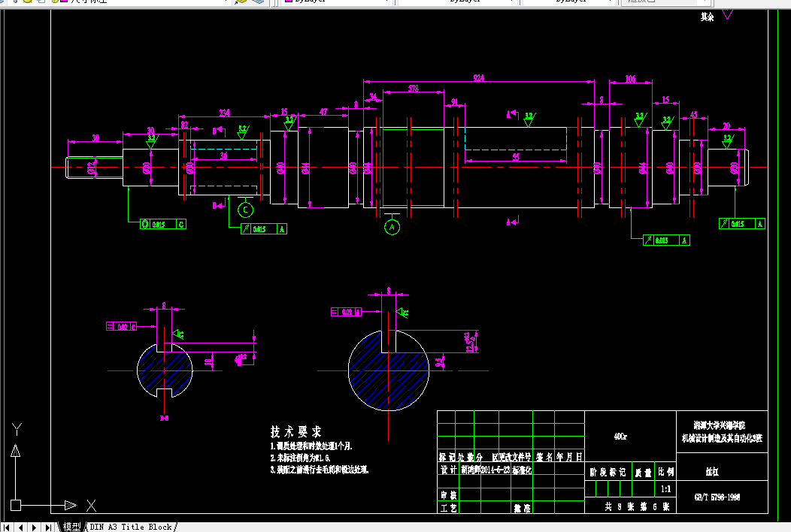
Task: Select the 1:1 scale value
Action: (666, 489)
